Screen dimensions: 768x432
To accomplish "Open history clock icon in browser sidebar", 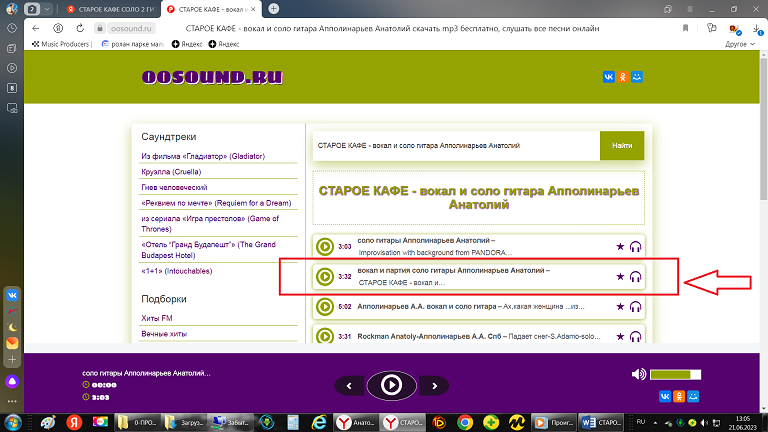I will [x=12, y=28].
